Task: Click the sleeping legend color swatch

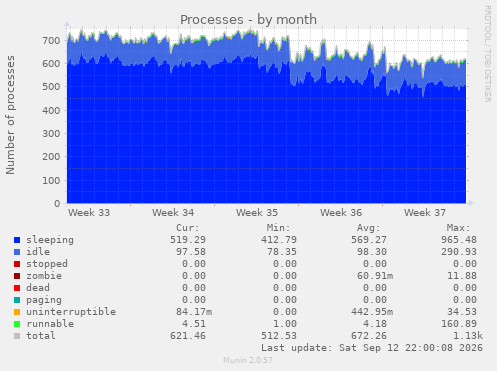Action: (17, 240)
